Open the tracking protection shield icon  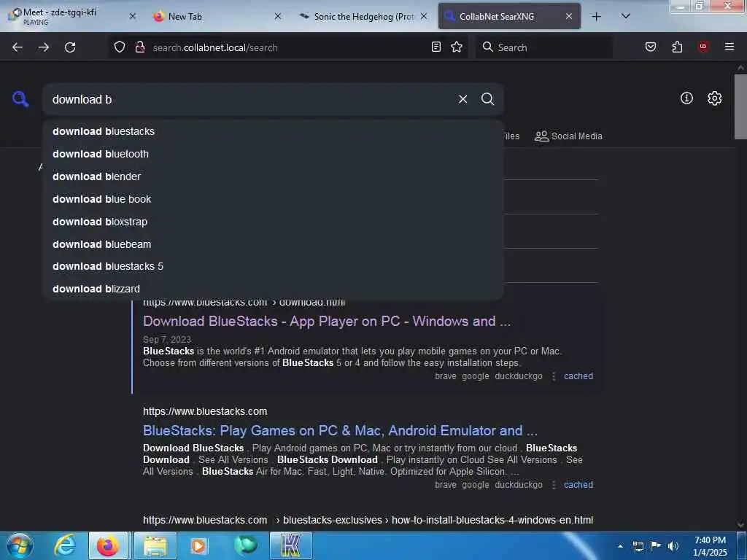[120, 47]
